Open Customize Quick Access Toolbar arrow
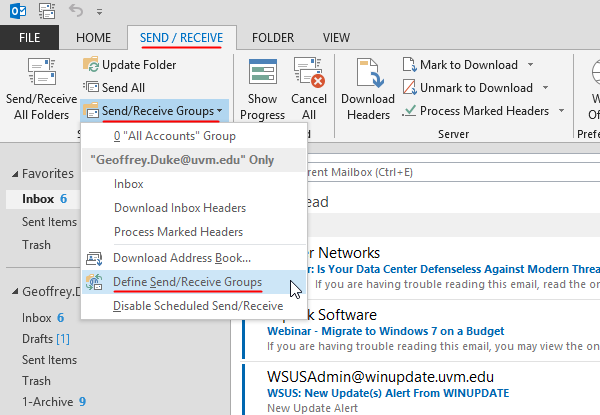Image resolution: width=600 pixels, height=415 pixels. (x=99, y=12)
